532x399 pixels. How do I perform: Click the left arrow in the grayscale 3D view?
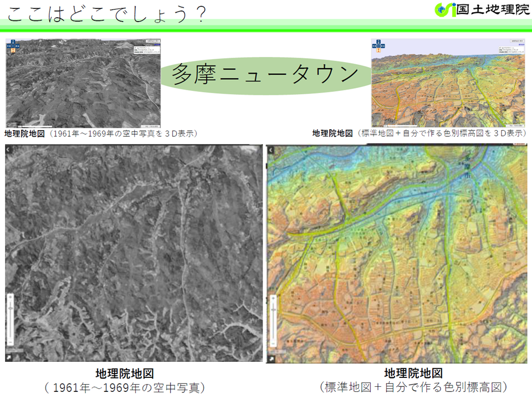click(9, 46)
